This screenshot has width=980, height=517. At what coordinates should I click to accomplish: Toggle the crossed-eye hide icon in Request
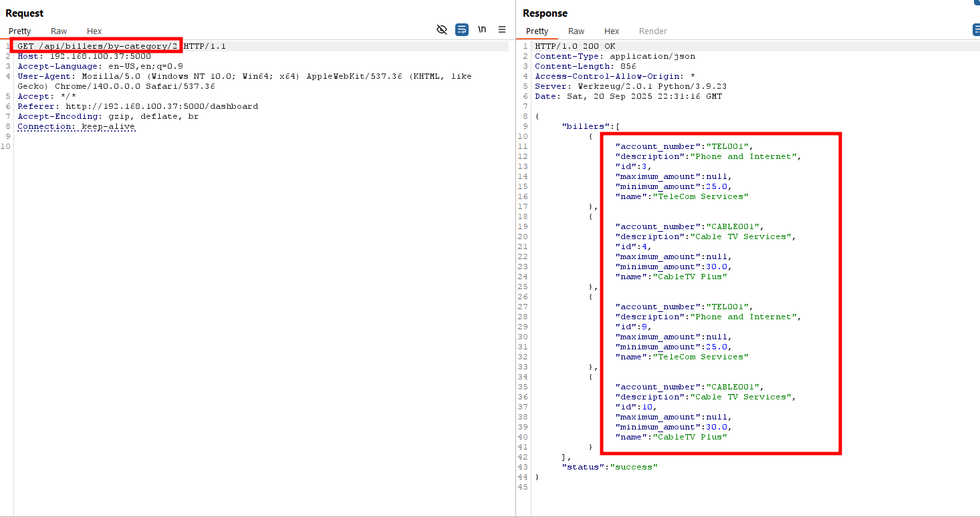(441, 30)
